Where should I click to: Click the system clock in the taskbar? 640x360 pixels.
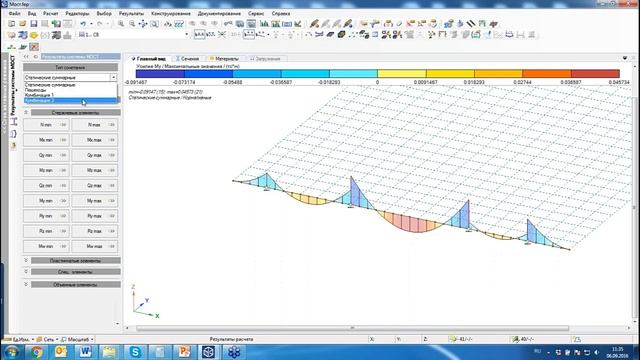click(x=617, y=352)
